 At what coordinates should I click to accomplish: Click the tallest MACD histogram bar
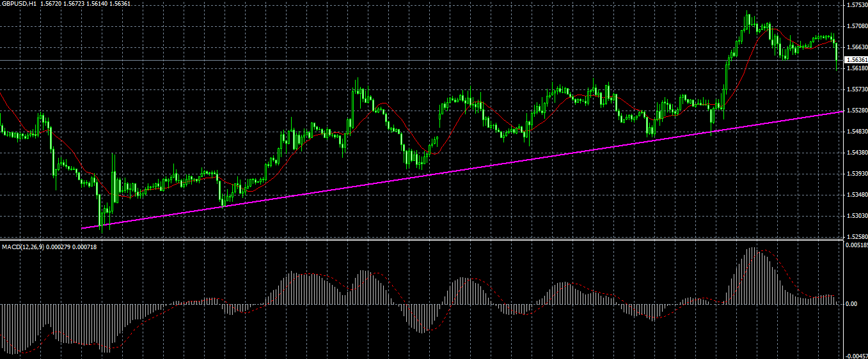click(x=754, y=276)
